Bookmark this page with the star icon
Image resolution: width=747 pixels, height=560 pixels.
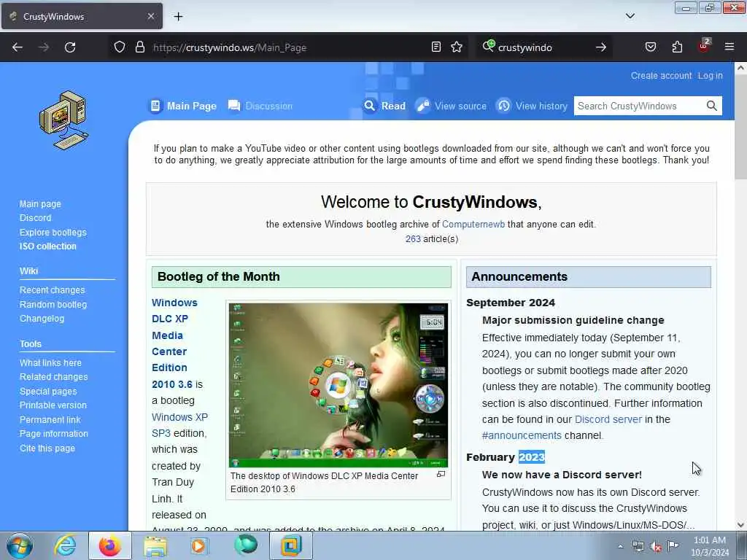[457, 47]
